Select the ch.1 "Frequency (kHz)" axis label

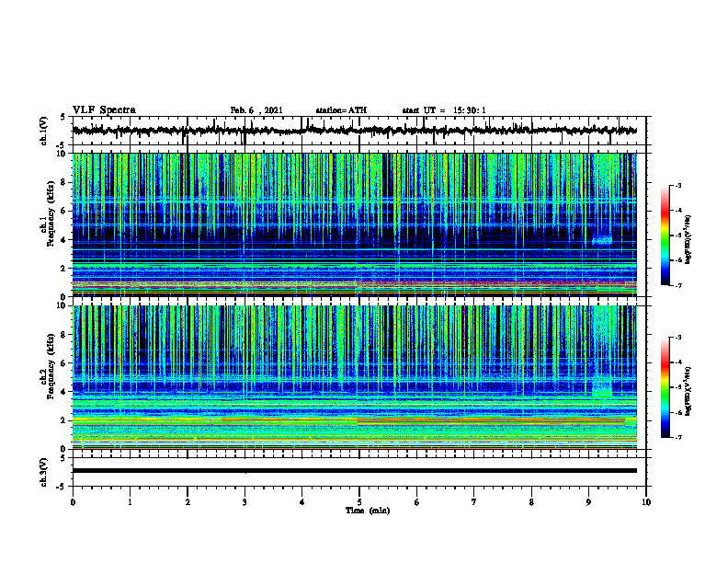pos(51,213)
